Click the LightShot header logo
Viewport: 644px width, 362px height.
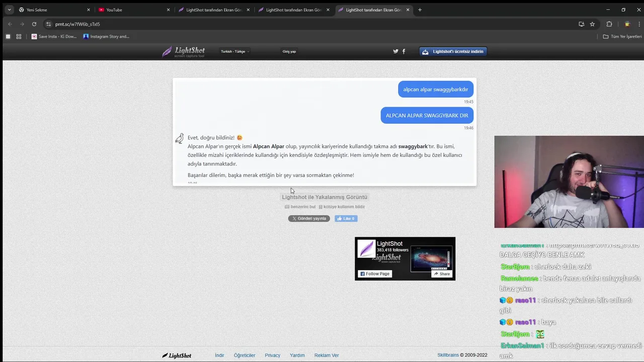[x=184, y=51]
